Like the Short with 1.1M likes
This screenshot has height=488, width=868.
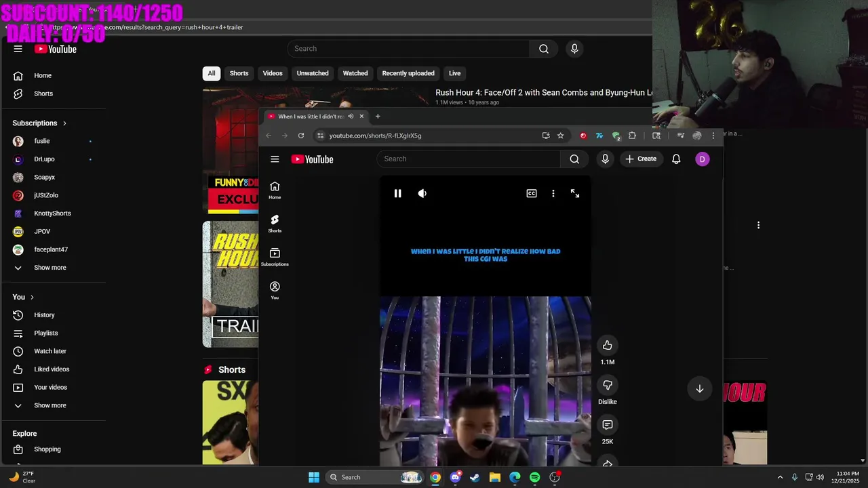tap(608, 346)
